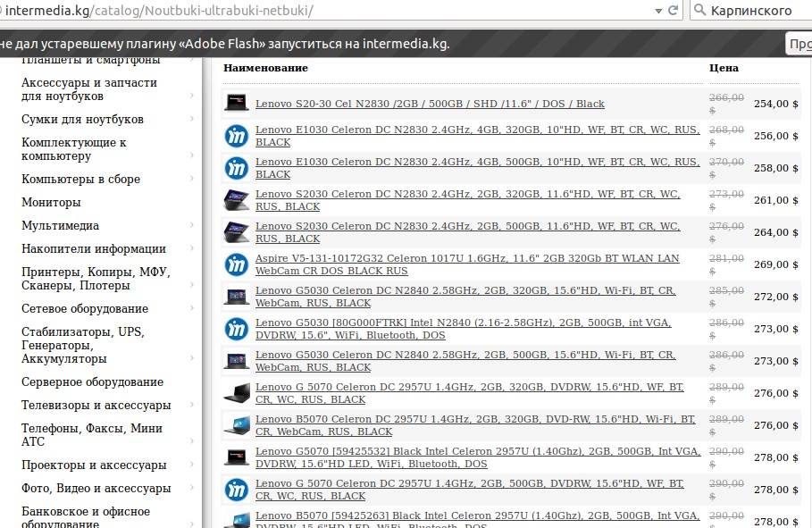Screen dimensions: 812x528
Task: Open thumbnail for Lenovo B5070 320GB DVD-RW
Action: coord(237,425)
